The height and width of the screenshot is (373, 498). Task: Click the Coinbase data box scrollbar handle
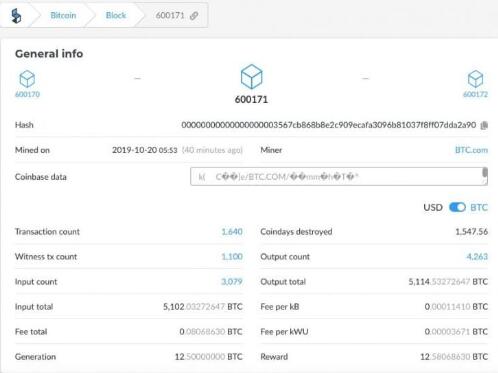[x=485, y=173]
